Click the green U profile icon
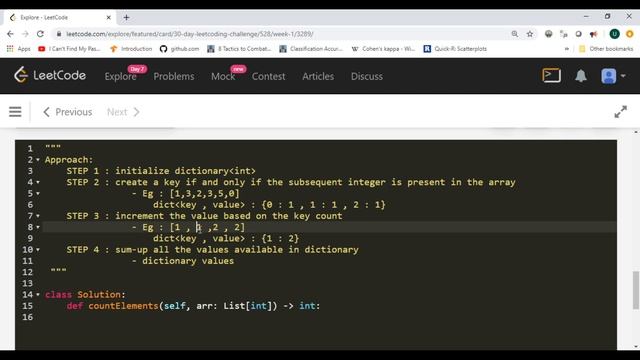 (614, 34)
